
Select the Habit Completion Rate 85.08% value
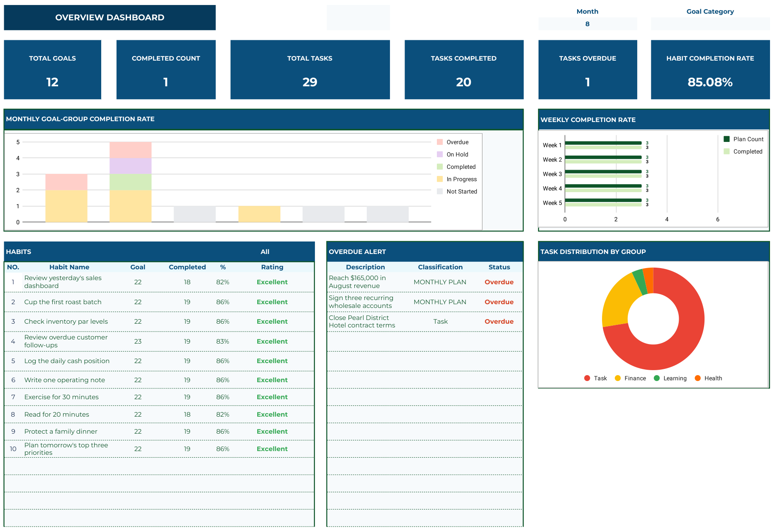tap(710, 82)
